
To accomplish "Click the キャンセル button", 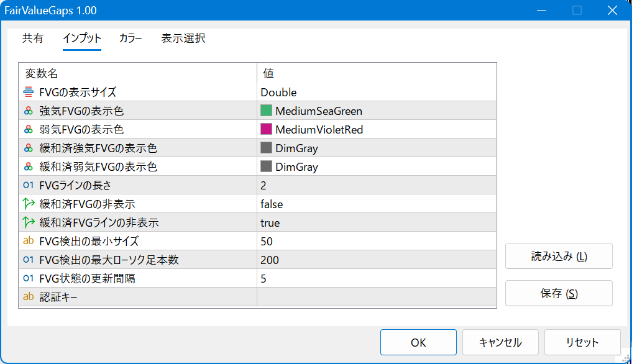I will click(500, 342).
